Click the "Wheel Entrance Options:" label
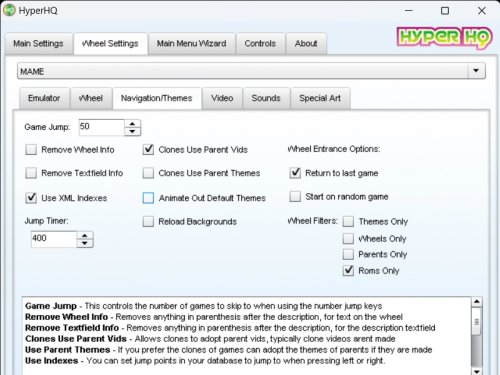500x375 pixels. click(x=334, y=149)
